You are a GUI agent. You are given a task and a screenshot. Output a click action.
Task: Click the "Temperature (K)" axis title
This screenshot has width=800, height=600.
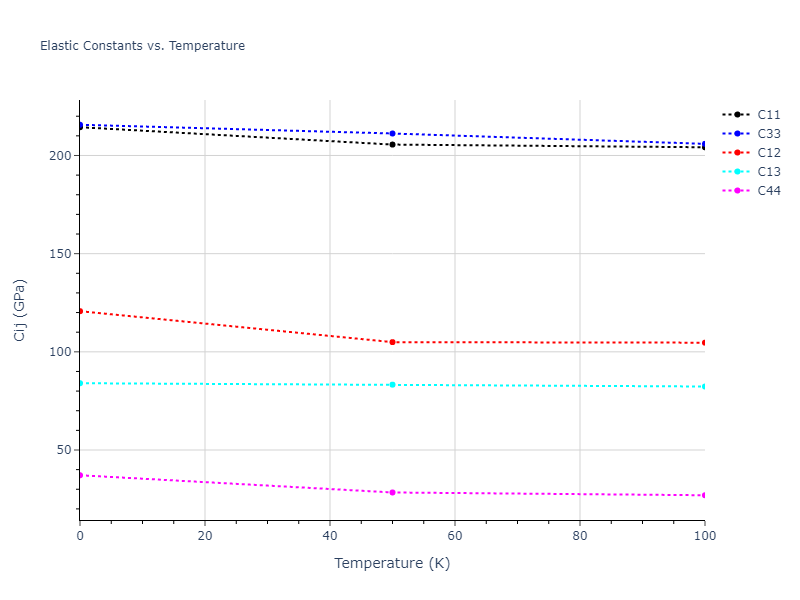click(x=392, y=563)
